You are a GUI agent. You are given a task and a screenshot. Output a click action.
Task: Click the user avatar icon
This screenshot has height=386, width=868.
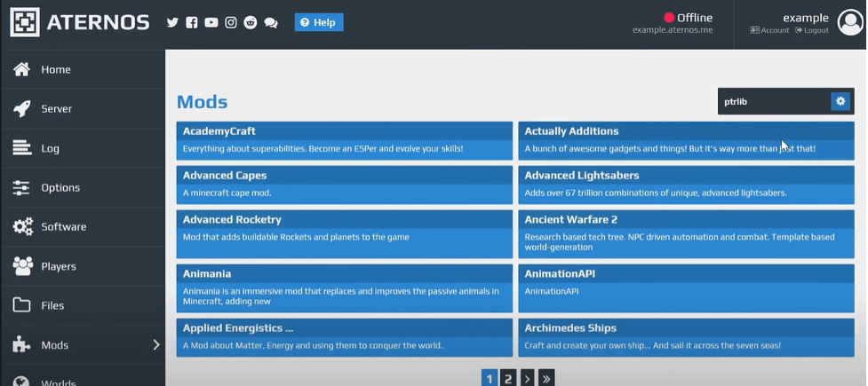tap(850, 23)
